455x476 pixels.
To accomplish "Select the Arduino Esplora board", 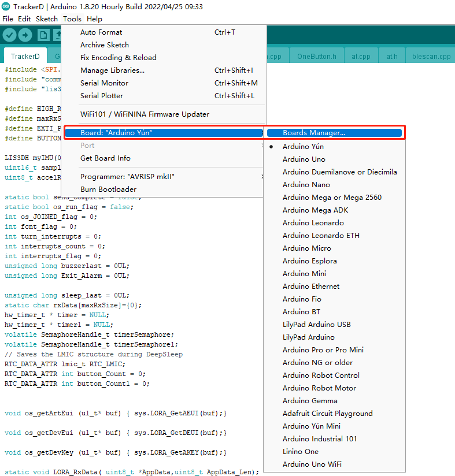I will tap(334, 261).
